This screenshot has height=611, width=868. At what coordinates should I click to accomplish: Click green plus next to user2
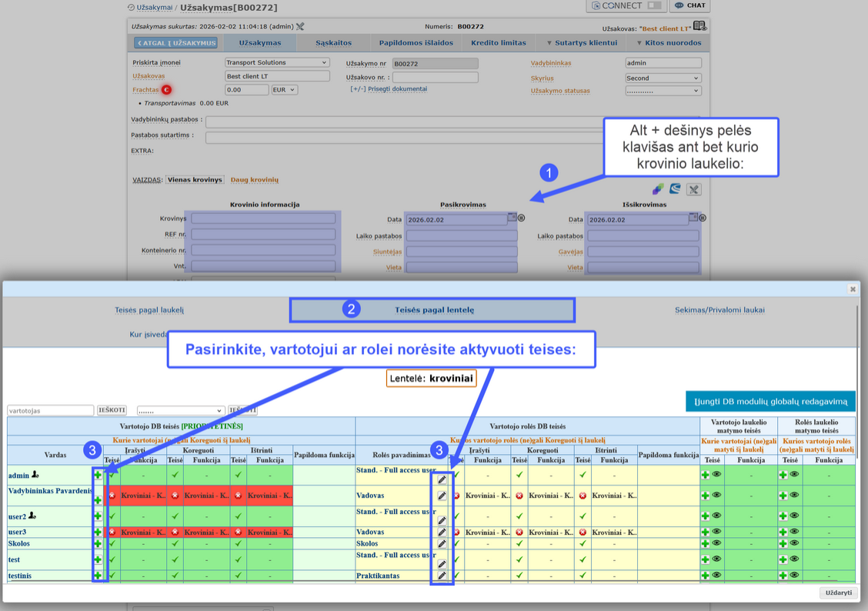click(98, 516)
